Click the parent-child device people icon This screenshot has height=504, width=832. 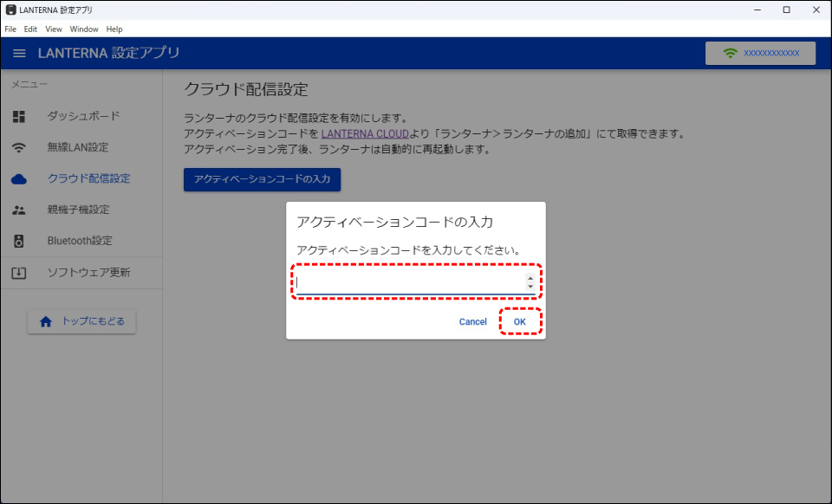coord(19,210)
